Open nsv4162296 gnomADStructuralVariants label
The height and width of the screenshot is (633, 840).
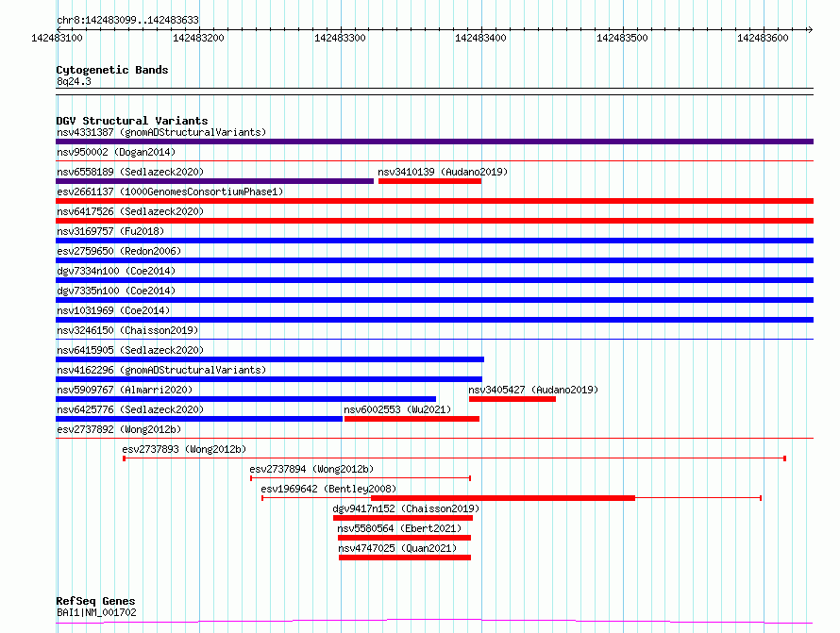[161, 370]
